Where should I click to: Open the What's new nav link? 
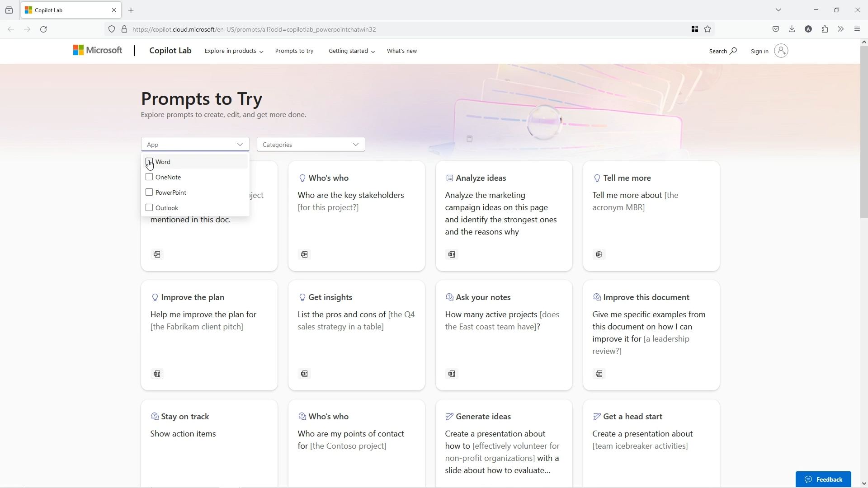point(402,51)
